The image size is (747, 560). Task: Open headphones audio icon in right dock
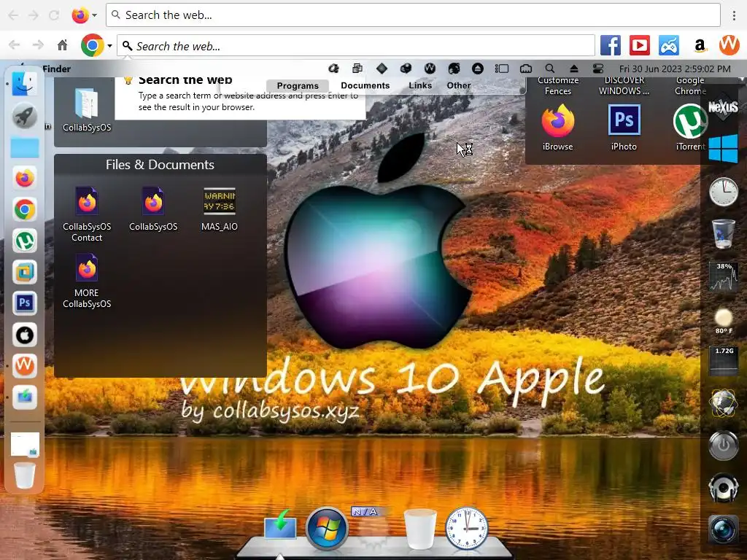[723, 488]
